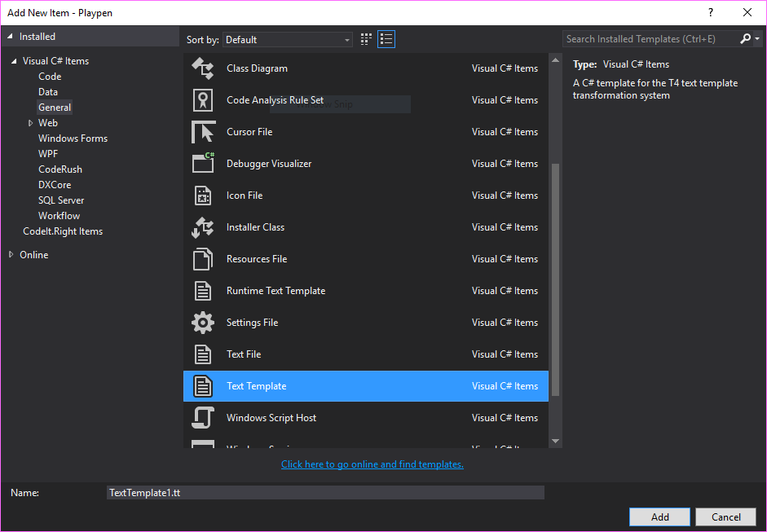Click the go online and find templates link
This screenshot has height=532, width=767.
point(372,464)
